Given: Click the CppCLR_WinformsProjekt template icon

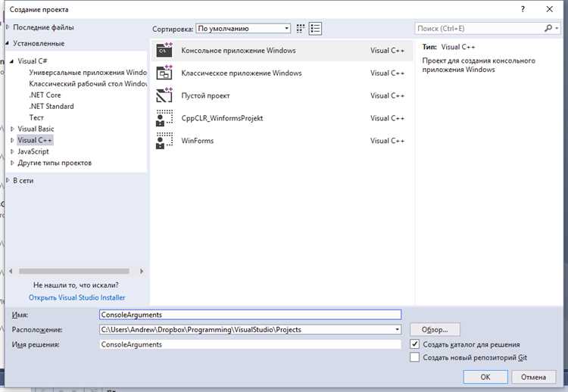Looking at the screenshot, I should click(164, 118).
